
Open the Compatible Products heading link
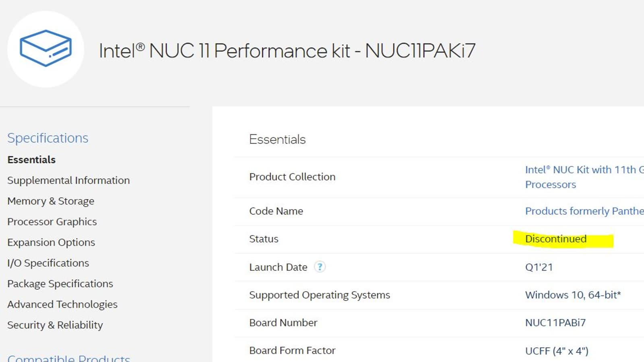coord(68,358)
